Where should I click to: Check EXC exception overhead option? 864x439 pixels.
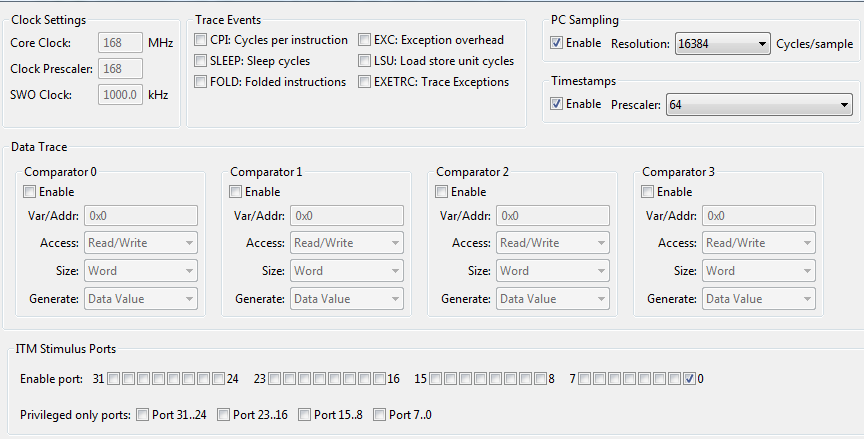pyautogui.click(x=365, y=40)
